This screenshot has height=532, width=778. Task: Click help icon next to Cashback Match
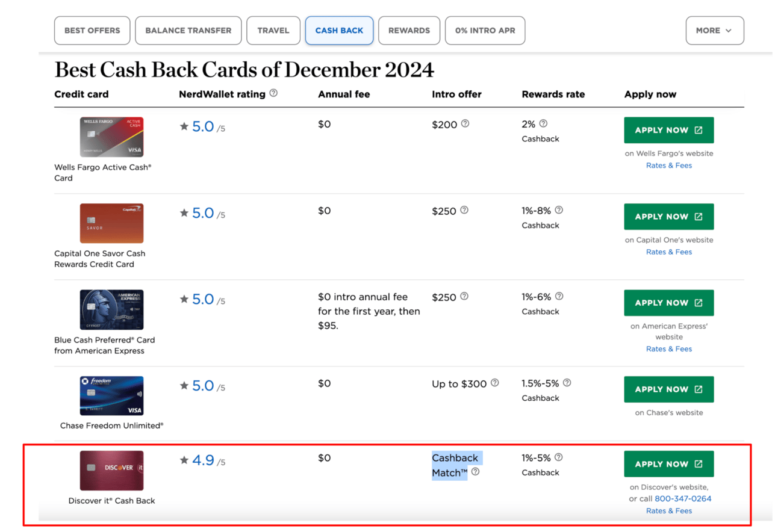475,472
